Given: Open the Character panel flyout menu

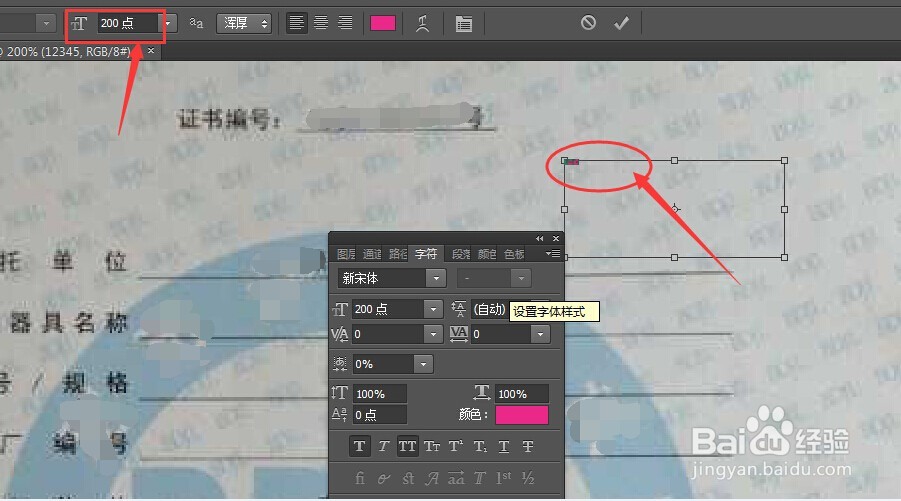Looking at the screenshot, I should 553,253.
